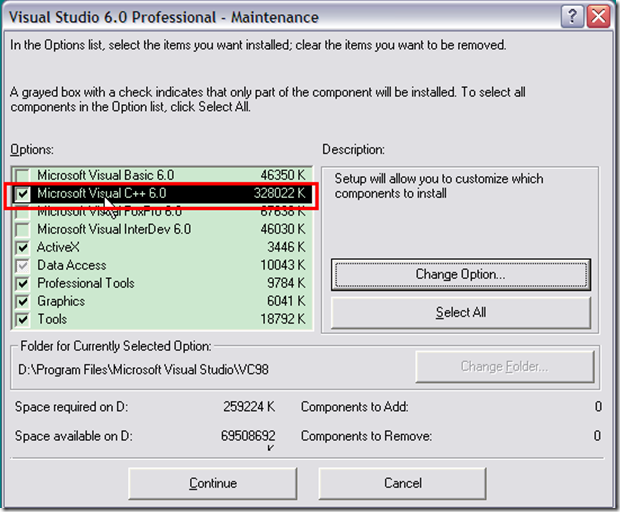This screenshot has height=512, width=620.
Task: Select the Graphics list item
Action: [x=162, y=302]
